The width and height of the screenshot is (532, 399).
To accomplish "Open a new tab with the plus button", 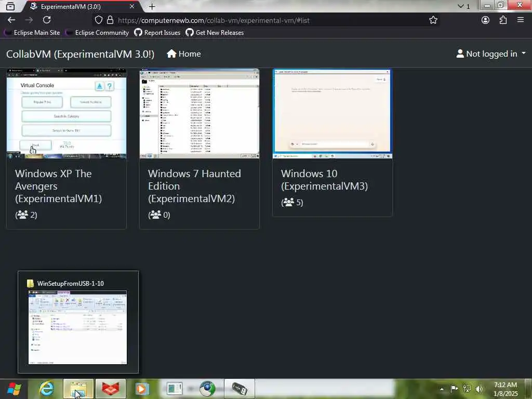I will click(152, 6).
